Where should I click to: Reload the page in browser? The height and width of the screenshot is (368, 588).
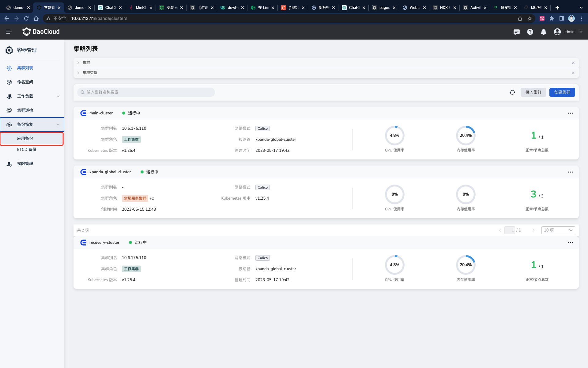click(26, 18)
